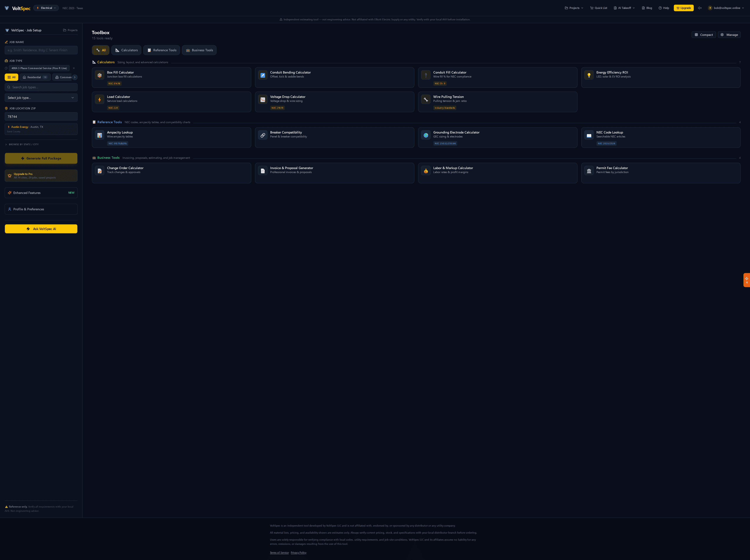Click the yellow Upgrade button
The image size is (750, 560).
pyautogui.click(x=684, y=8)
